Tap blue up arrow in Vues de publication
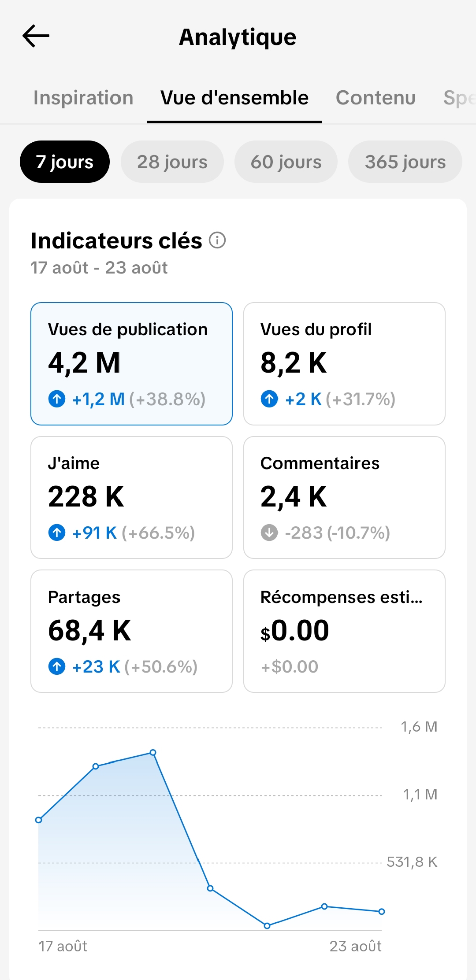The height and width of the screenshot is (980, 476). coord(57,399)
